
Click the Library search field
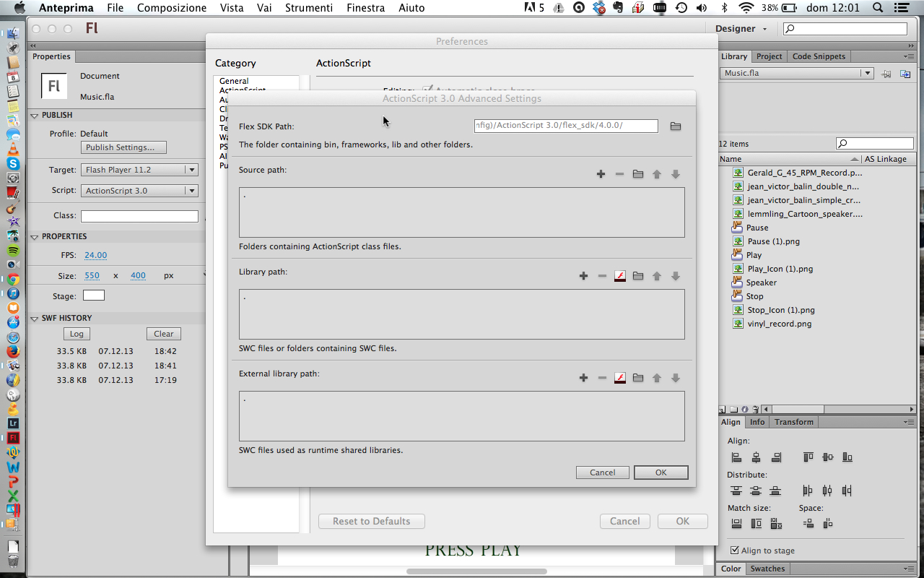[x=875, y=144]
